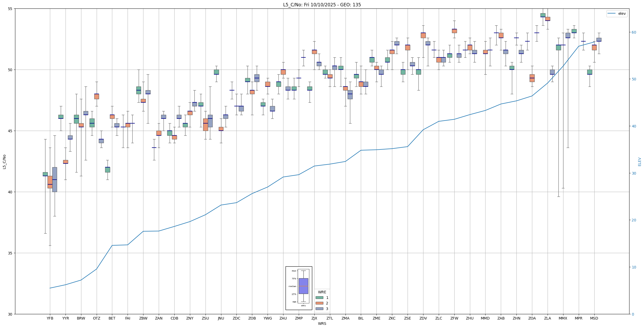
Task: Click the orange WRE 2 legend swatch
Action: coord(319,303)
